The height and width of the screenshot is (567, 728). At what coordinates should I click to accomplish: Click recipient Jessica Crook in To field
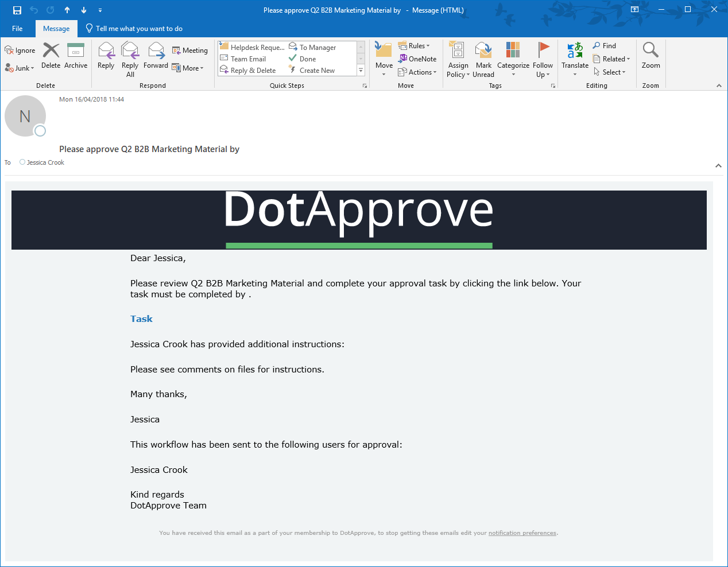tap(45, 162)
